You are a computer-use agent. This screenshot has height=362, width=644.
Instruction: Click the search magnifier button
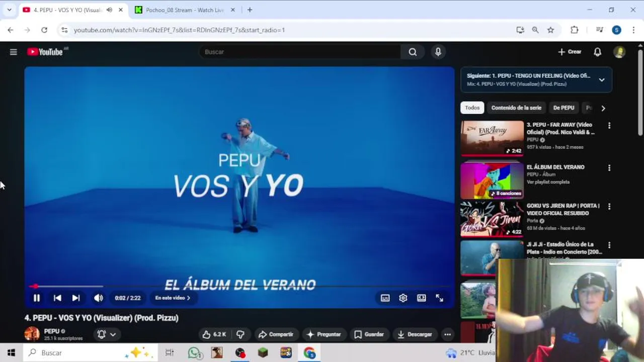[x=413, y=52]
